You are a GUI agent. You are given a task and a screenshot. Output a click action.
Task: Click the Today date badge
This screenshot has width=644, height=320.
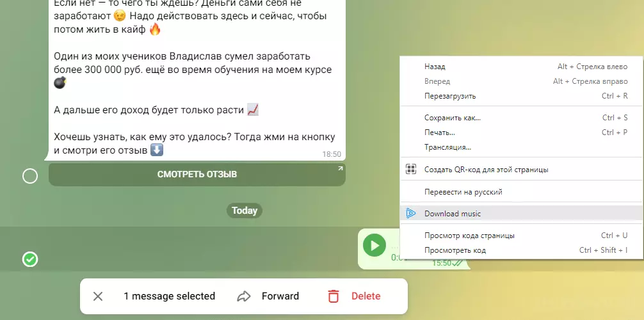pyautogui.click(x=245, y=211)
